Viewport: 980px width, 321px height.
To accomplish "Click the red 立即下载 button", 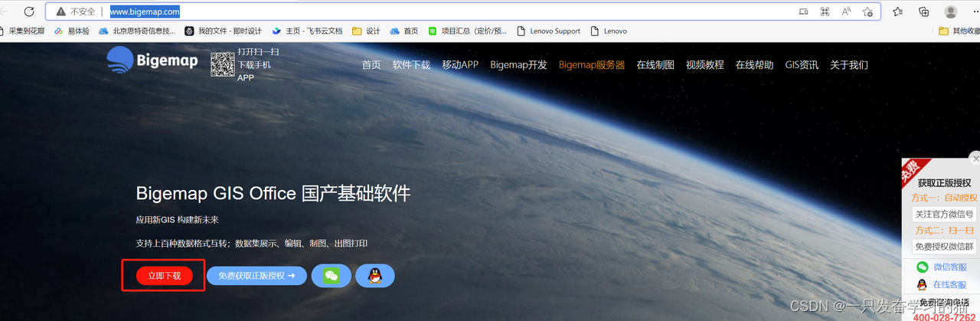I will [x=164, y=276].
